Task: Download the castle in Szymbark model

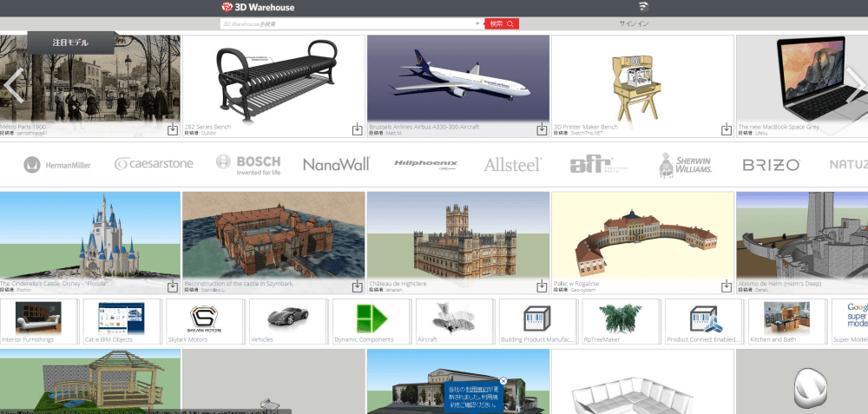Action: point(357,286)
